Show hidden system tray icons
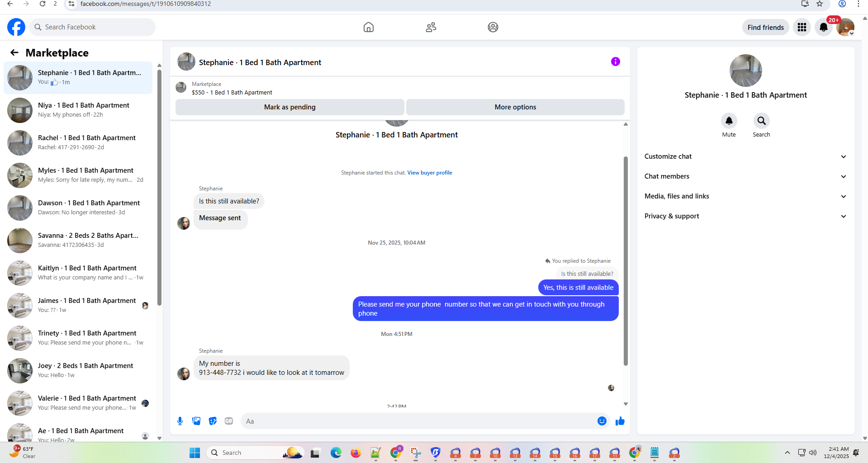Viewport: 868px width, 463px height. coord(787,453)
